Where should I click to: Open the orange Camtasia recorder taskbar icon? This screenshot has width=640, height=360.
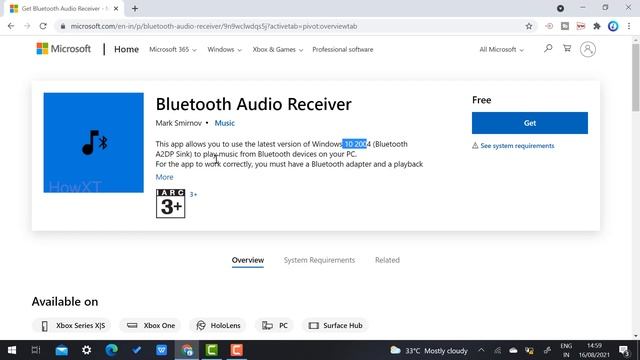click(x=237, y=350)
